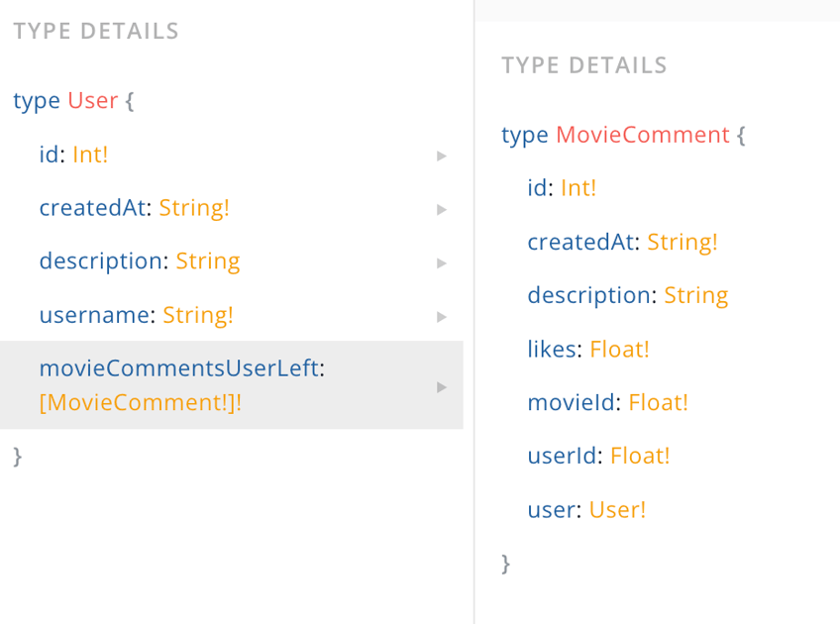Expand the username field of User
The width and height of the screenshot is (840, 624).
pos(442,316)
